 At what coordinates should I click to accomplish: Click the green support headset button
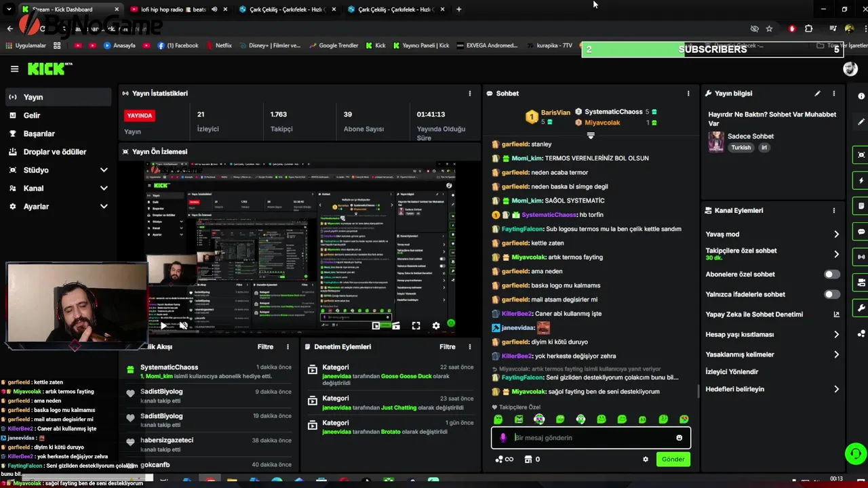855,454
